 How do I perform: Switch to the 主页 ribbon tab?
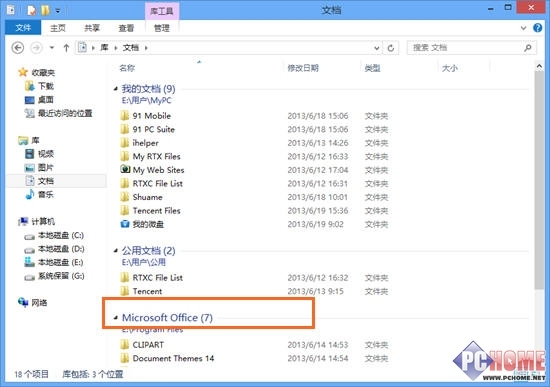pyautogui.click(x=58, y=28)
